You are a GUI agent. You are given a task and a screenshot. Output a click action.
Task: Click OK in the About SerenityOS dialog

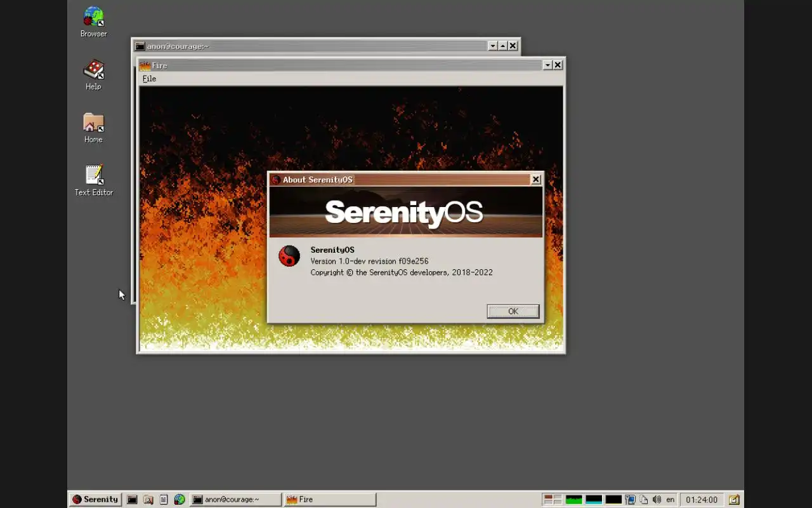point(513,311)
